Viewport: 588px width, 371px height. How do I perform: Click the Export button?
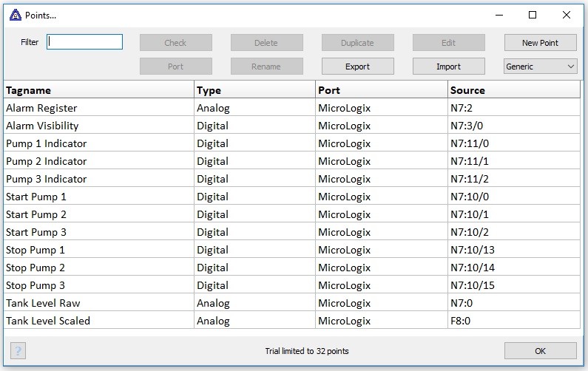click(357, 67)
